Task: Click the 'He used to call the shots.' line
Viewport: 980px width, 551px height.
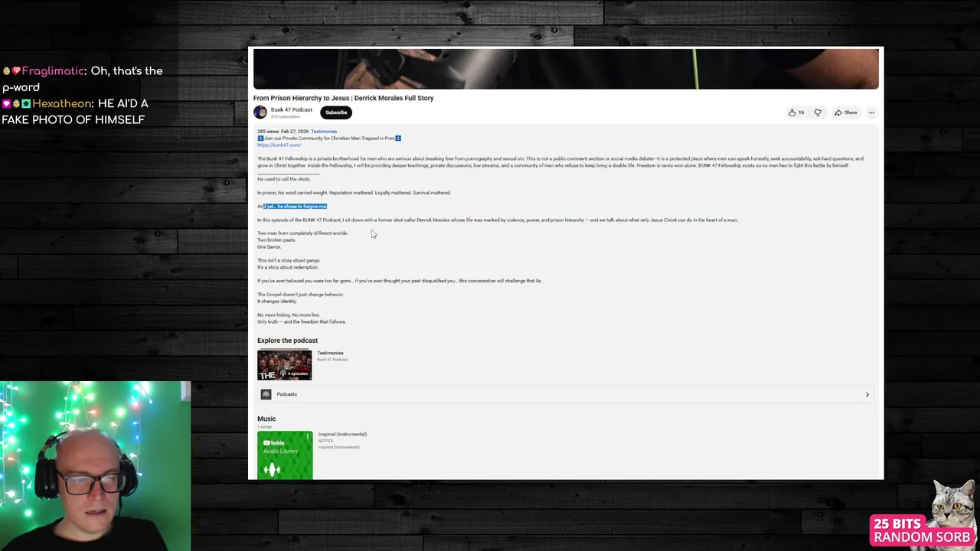Action: click(284, 179)
